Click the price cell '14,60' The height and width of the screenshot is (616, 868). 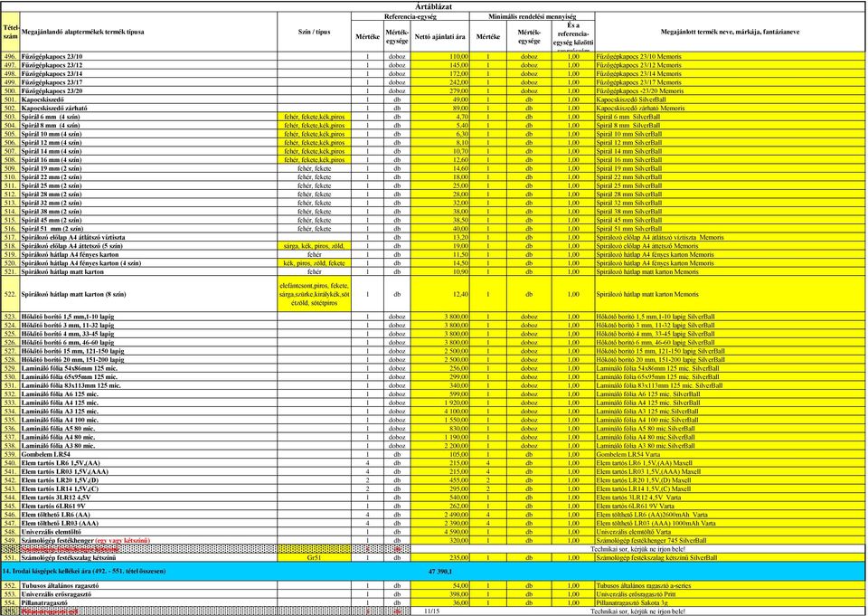click(x=440, y=168)
